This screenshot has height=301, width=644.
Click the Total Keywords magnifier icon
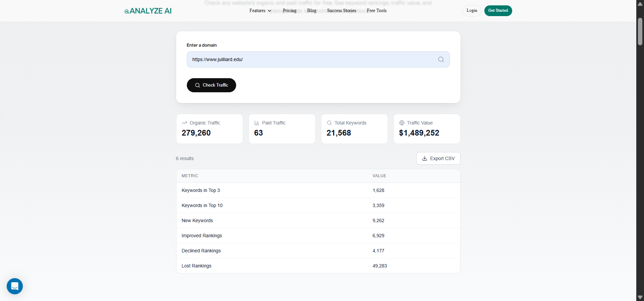pos(329,123)
